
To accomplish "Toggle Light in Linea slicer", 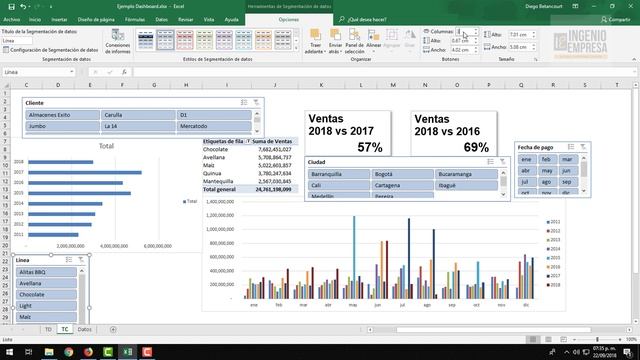I will pos(46,306).
